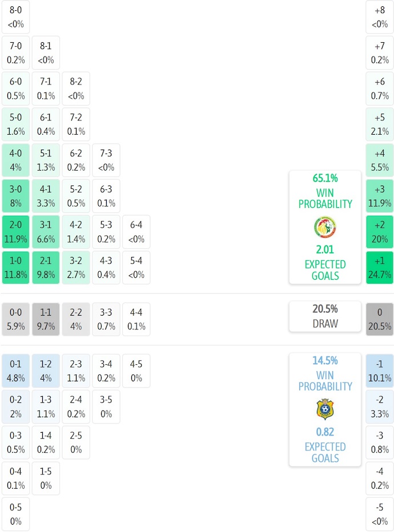Select the +2 goal margin at 20%

380,232
